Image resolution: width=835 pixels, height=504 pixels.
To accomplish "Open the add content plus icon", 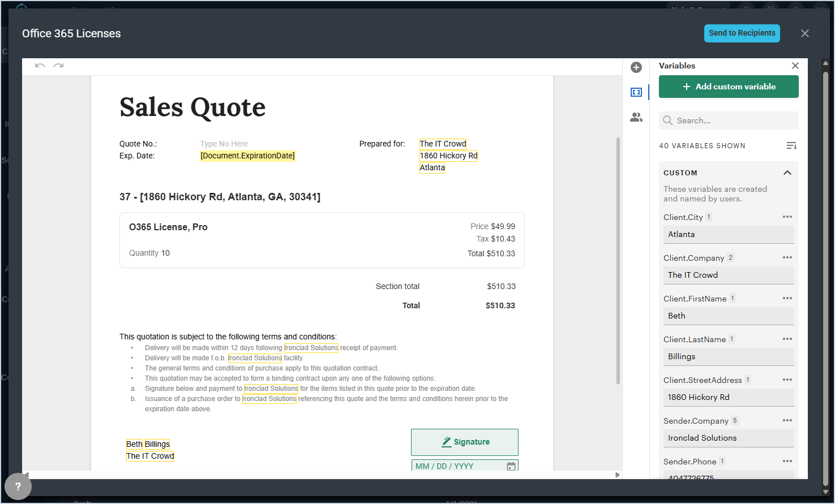I will [636, 67].
